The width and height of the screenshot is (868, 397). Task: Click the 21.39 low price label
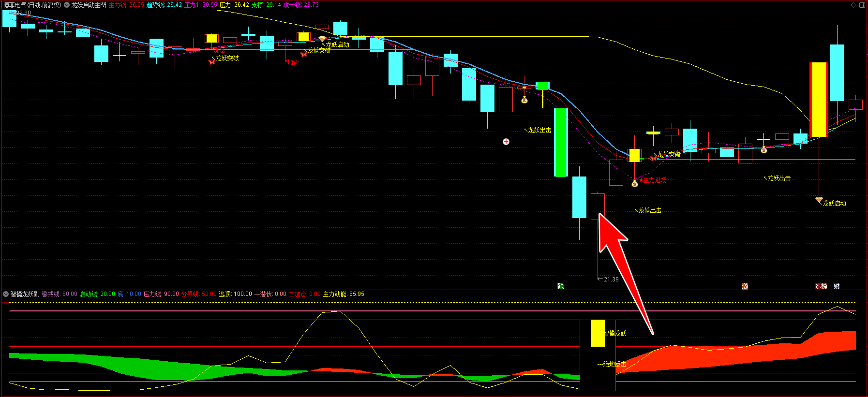(611, 279)
